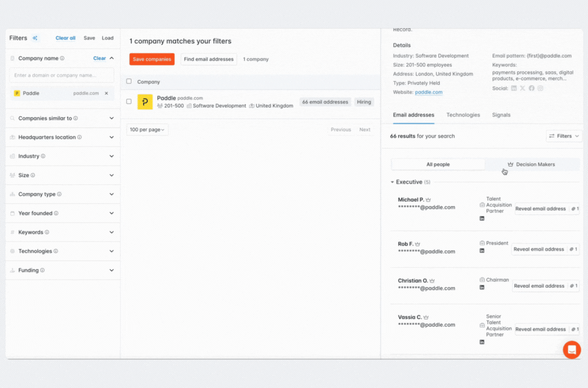Collapse the Company name filter section
588x388 pixels.
click(x=112, y=58)
